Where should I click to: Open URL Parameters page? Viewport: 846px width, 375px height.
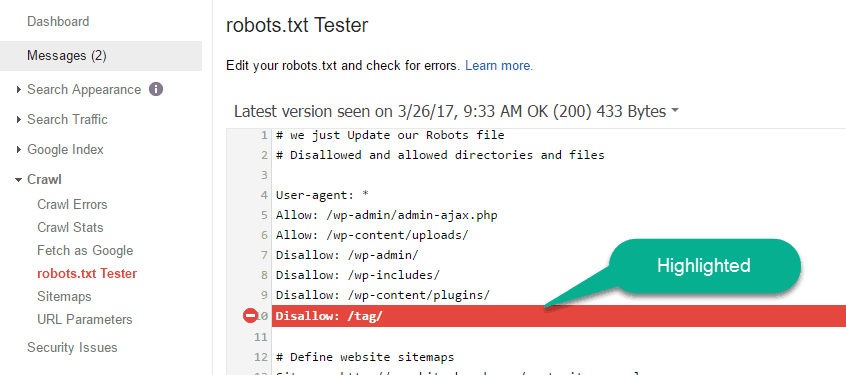(85, 319)
